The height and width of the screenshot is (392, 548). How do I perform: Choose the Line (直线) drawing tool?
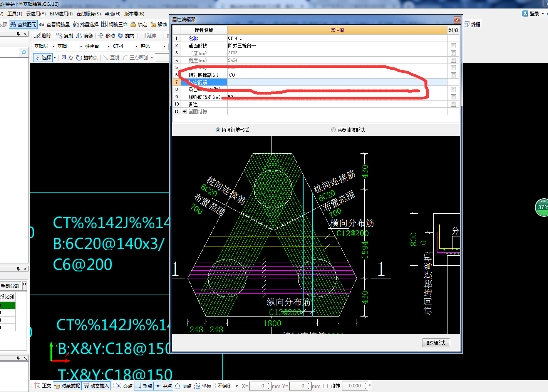coord(111,57)
